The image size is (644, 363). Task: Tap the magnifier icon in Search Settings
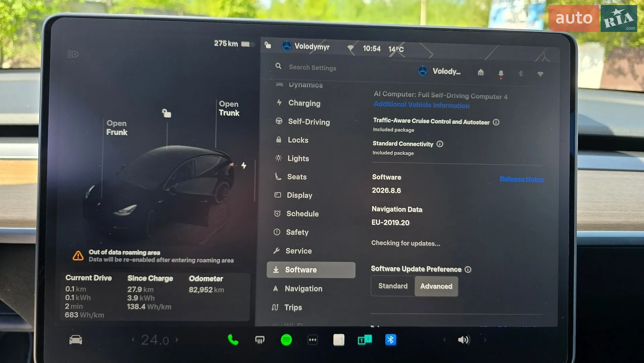pos(278,66)
